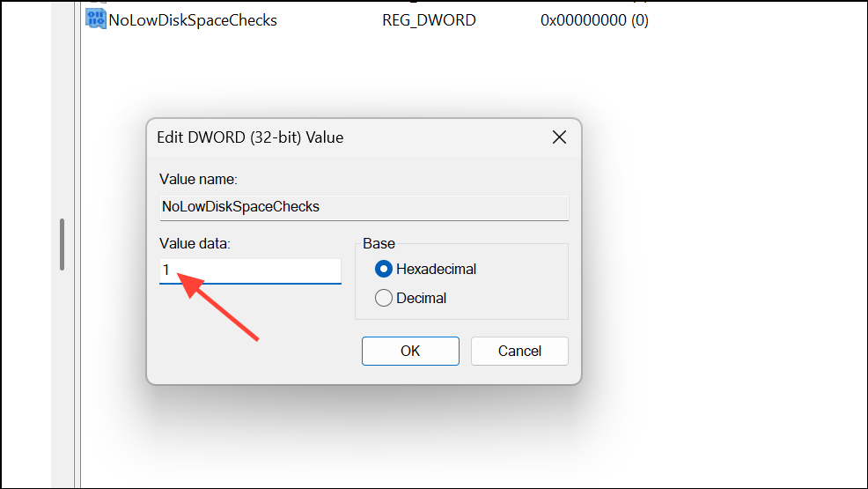Screen dimensions: 868x489
Task: Click the "Value name:" label
Action: (198, 179)
